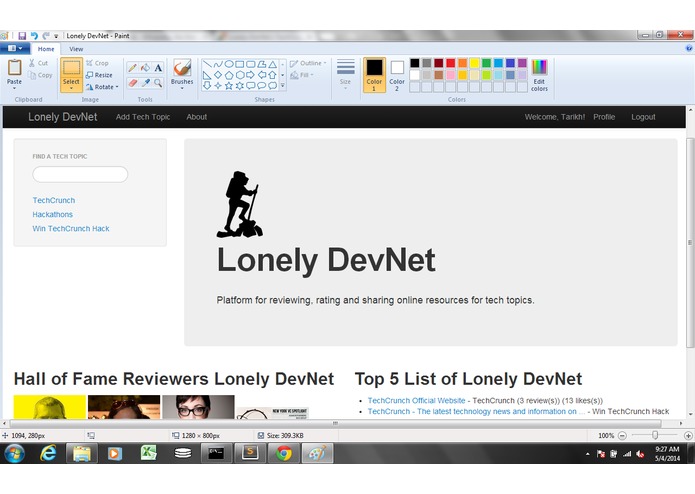Click the Save icon in quick access toolbar
695x494 pixels.
pyautogui.click(x=22, y=35)
